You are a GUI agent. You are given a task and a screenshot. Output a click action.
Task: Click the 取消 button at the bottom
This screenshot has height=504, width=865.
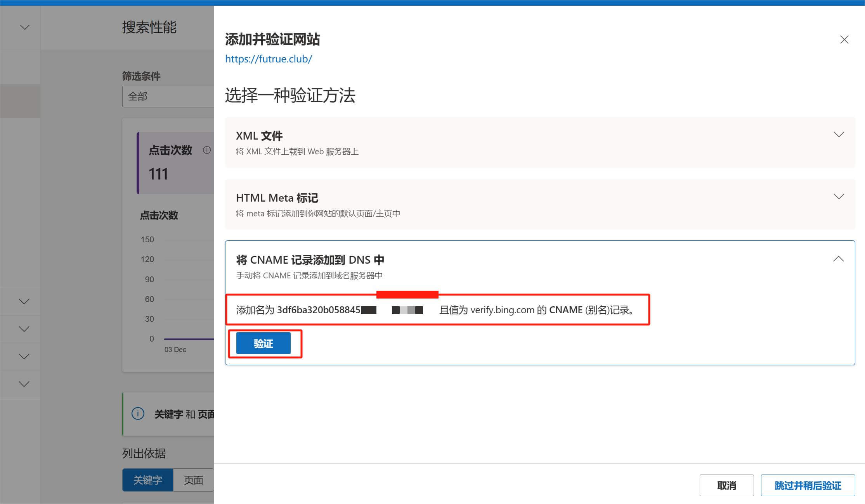point(726,485)
